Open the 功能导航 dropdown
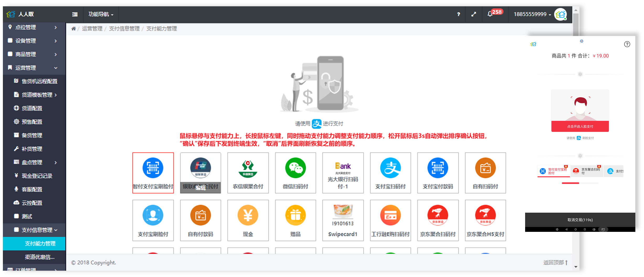 (101, 14)
